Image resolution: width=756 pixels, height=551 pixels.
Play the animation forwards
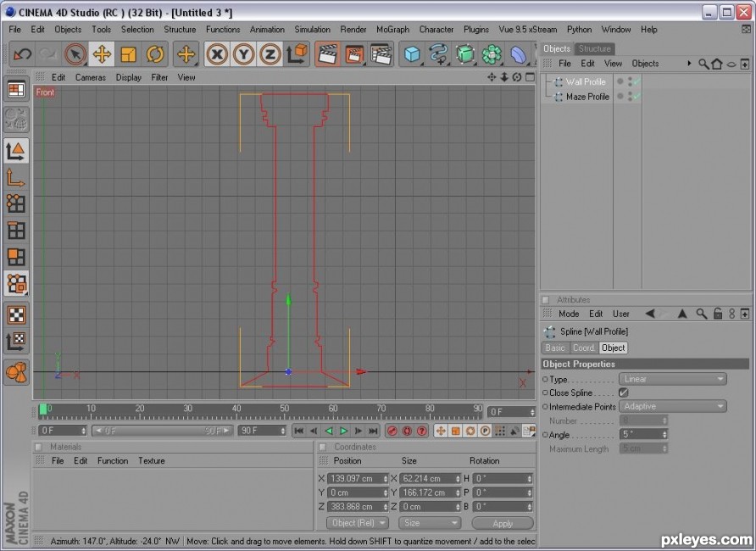pyautogui.click(x=344, y=431)
